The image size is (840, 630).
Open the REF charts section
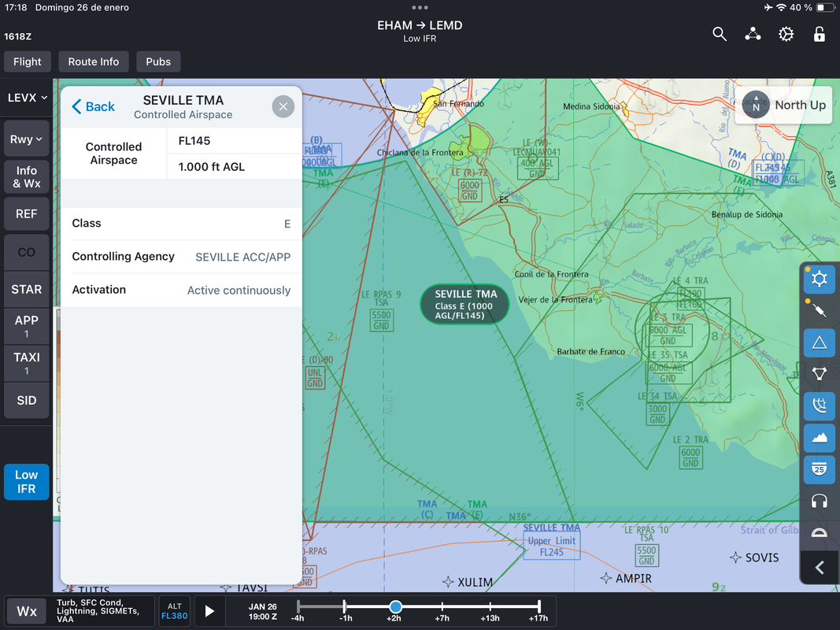[x=26, y=214]
